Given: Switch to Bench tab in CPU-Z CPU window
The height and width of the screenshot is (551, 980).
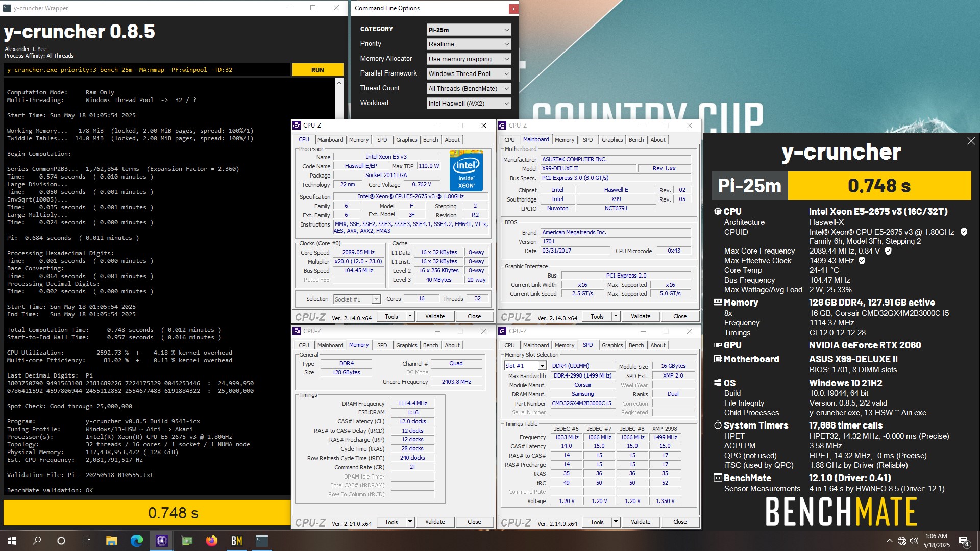Looking at the screenshot, I should [x=430, y=140].
